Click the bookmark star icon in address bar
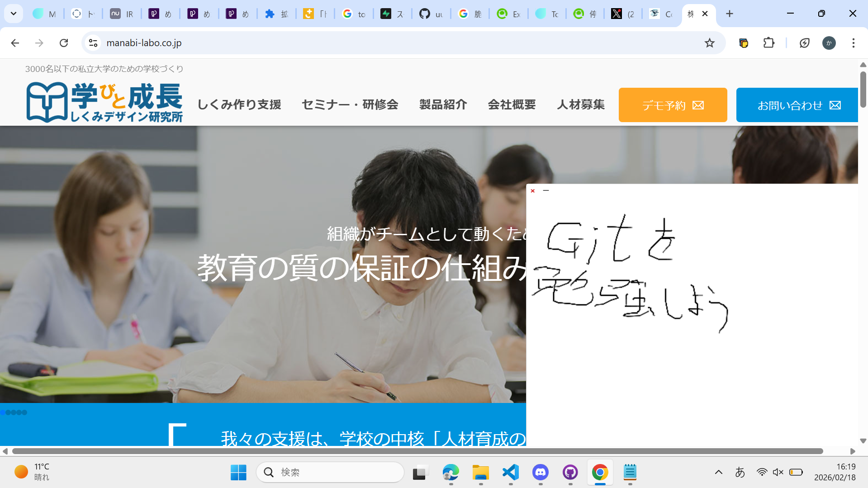Viewport: 868px width, 488px height. [709, 43]
